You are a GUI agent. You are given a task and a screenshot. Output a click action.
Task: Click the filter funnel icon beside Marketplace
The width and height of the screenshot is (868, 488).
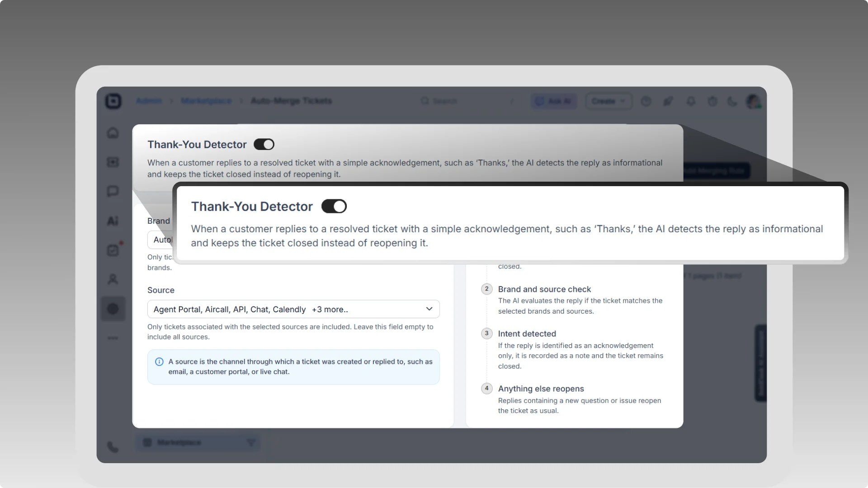[x=251, y=442]
